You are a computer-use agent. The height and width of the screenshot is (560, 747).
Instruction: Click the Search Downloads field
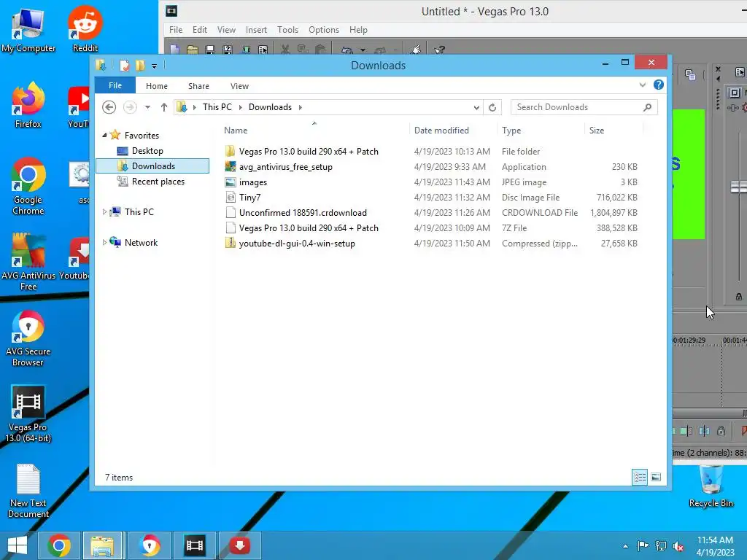(584, 107)
